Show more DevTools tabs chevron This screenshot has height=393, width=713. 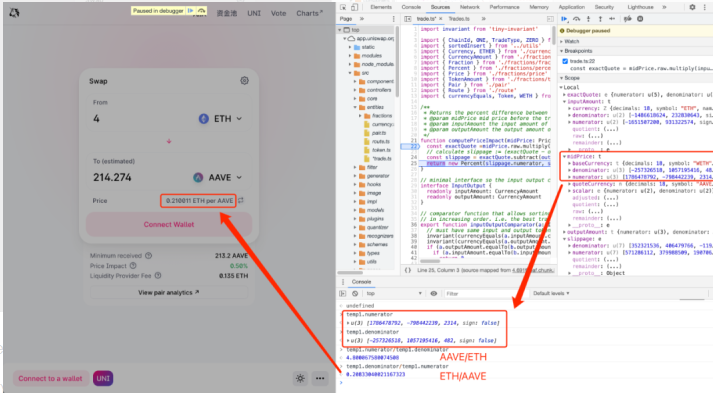664,7
